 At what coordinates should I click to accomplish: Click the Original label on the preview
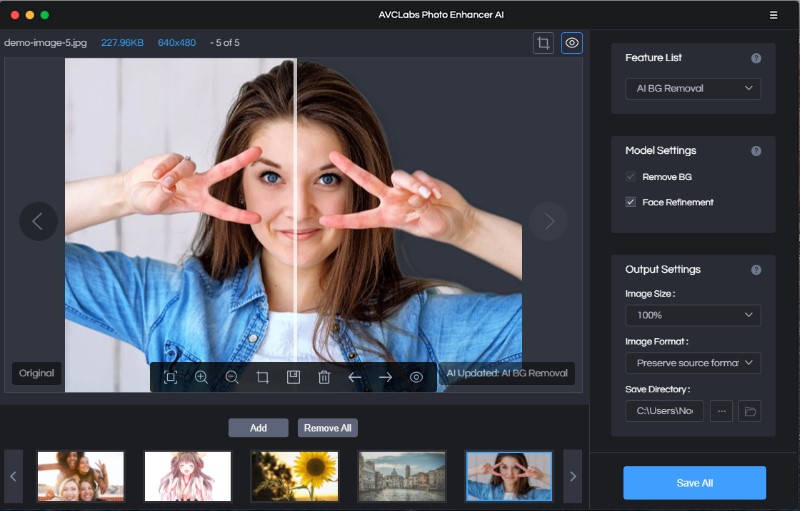coord(37,373)
